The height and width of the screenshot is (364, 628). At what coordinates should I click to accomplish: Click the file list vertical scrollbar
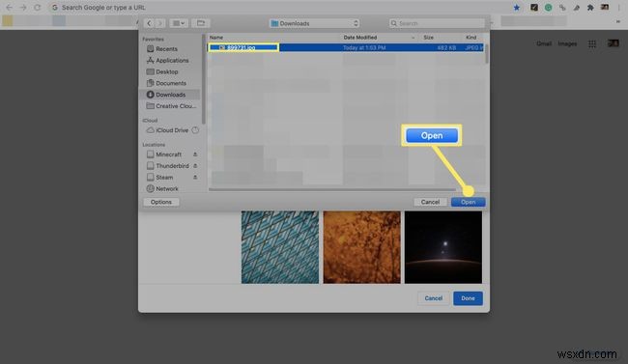pos(487,54)
